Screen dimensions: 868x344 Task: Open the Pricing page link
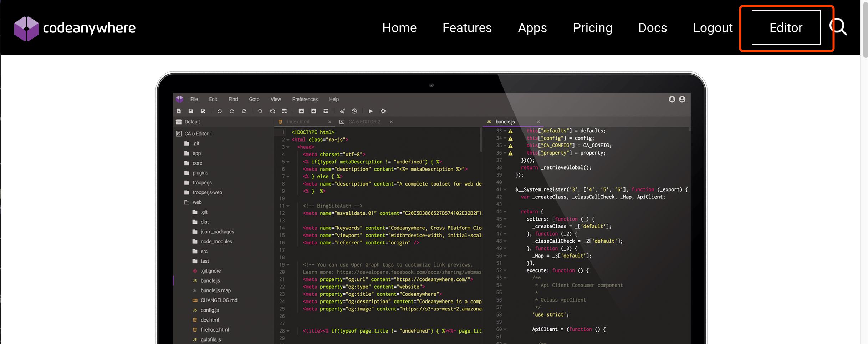pos(593,28)
